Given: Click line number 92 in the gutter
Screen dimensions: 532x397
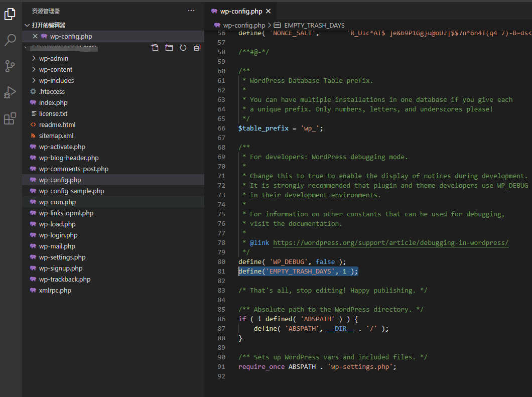Looking at the screenshot, I should point(221,376).
